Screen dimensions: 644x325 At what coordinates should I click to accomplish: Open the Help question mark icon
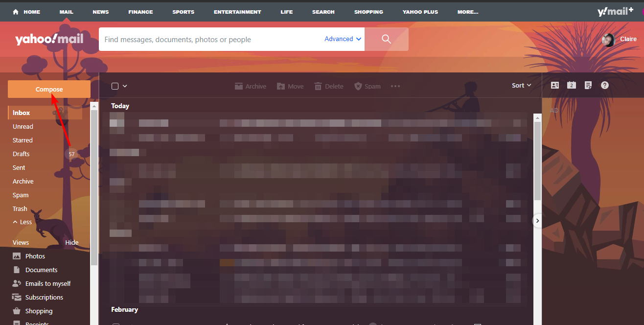(x=605, y=85)
